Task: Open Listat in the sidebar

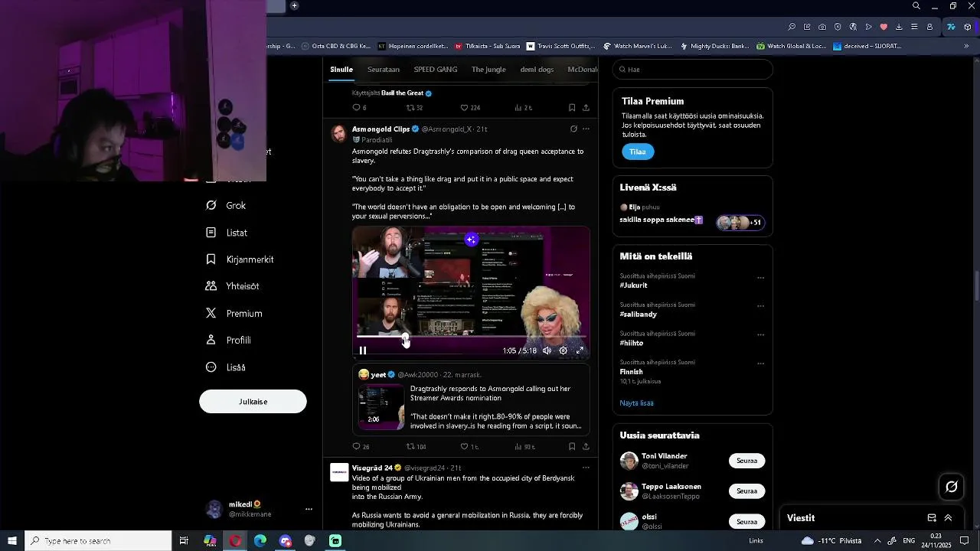Action: coord(227,233)
